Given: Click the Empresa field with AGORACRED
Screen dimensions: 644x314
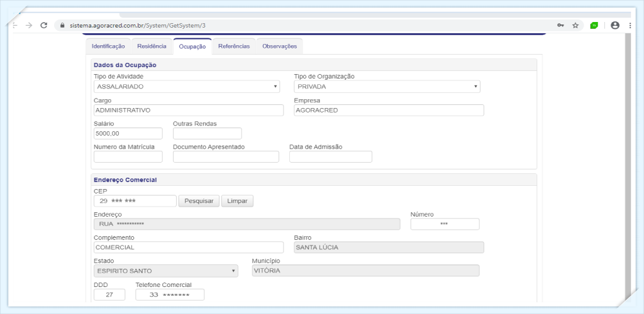Looking at the screenshot, I should (389, 111).
